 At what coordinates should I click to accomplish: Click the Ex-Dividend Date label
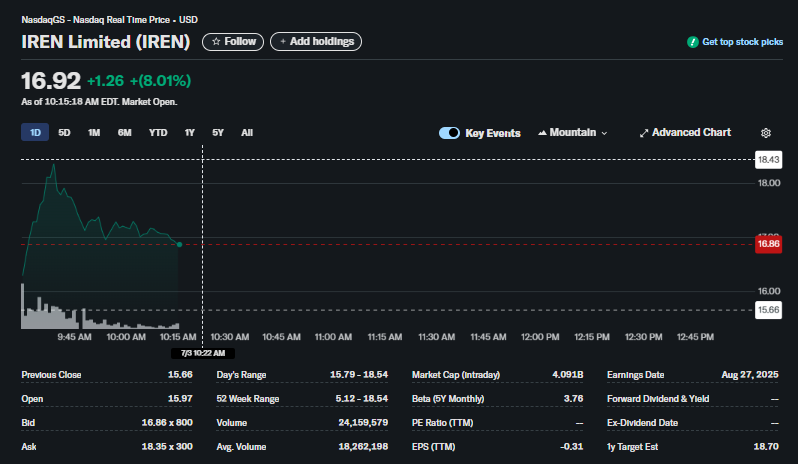coord(642,423)
